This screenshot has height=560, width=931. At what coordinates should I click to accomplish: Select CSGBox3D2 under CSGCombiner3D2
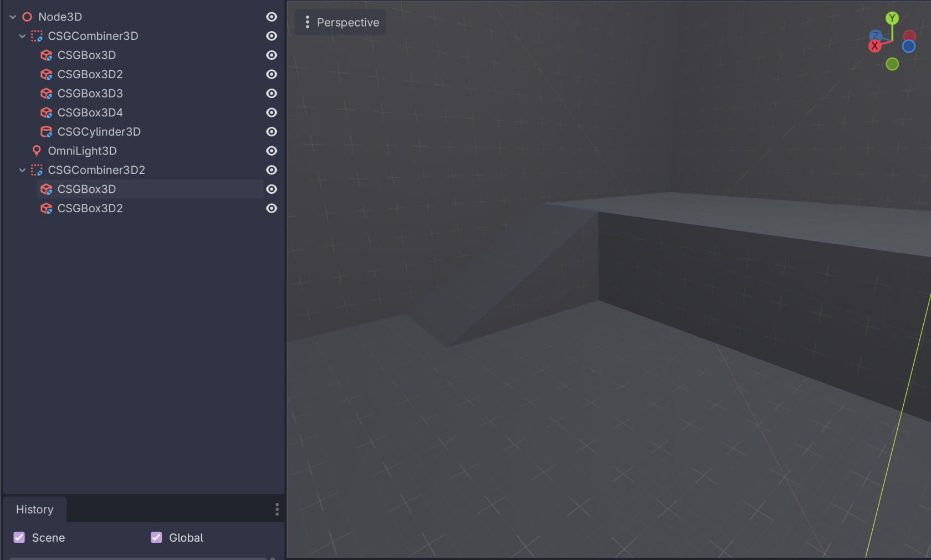(x=90, y=208)
